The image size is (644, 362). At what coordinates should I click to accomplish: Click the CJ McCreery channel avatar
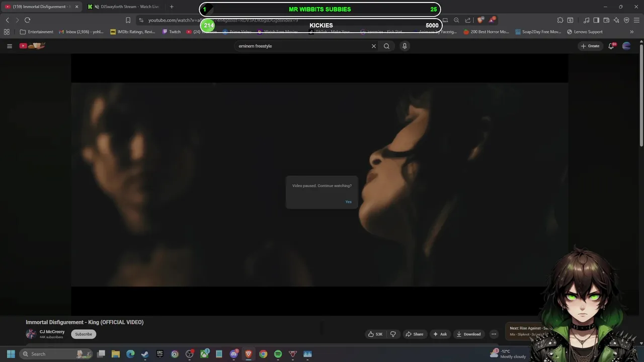pos(31,334)
